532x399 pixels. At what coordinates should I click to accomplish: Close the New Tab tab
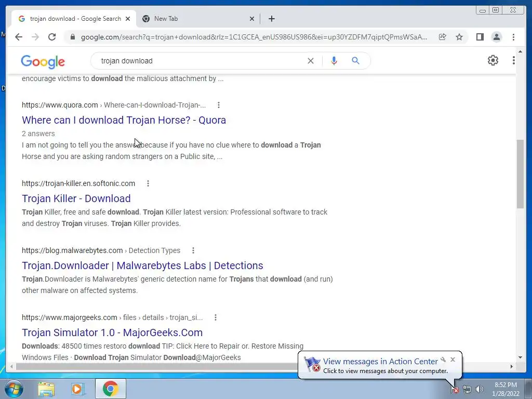click(x=252, y=19)
